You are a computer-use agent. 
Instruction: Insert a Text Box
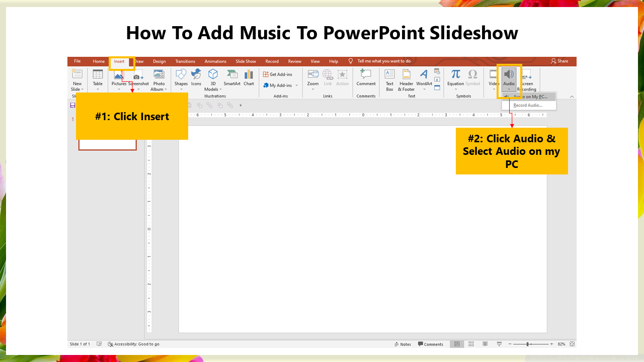(390, 80)
